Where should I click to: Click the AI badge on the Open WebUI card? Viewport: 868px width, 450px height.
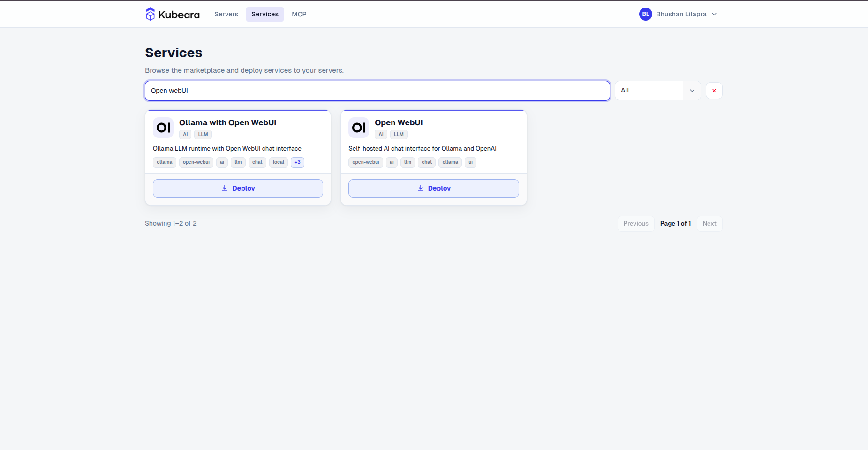pos(381,135)
